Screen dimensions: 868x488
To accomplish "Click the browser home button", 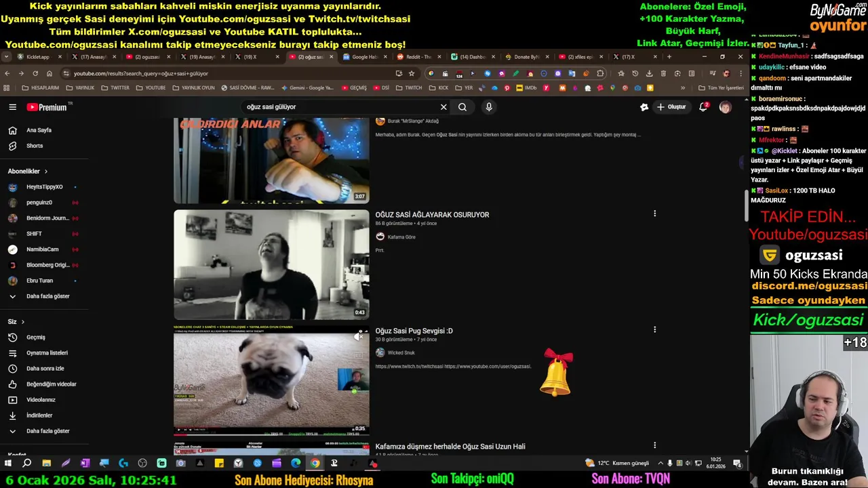I will tap(50, 73).
